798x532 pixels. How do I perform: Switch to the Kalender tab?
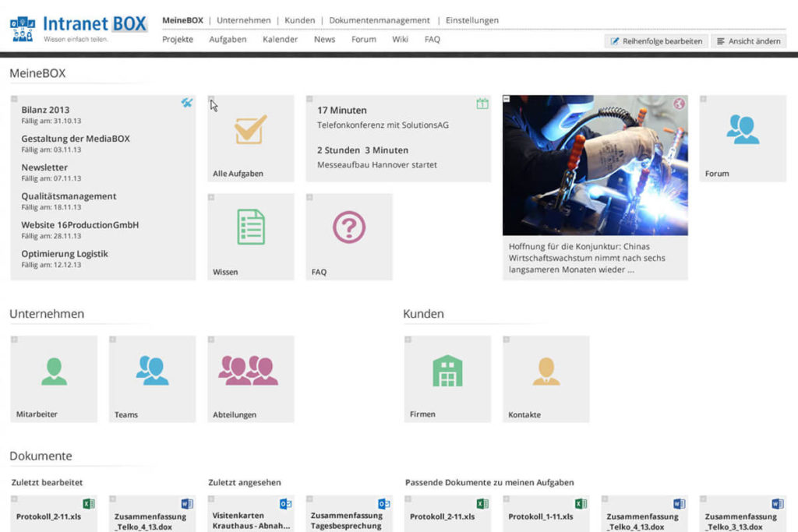pyautogui.click(x=280, y=39)
